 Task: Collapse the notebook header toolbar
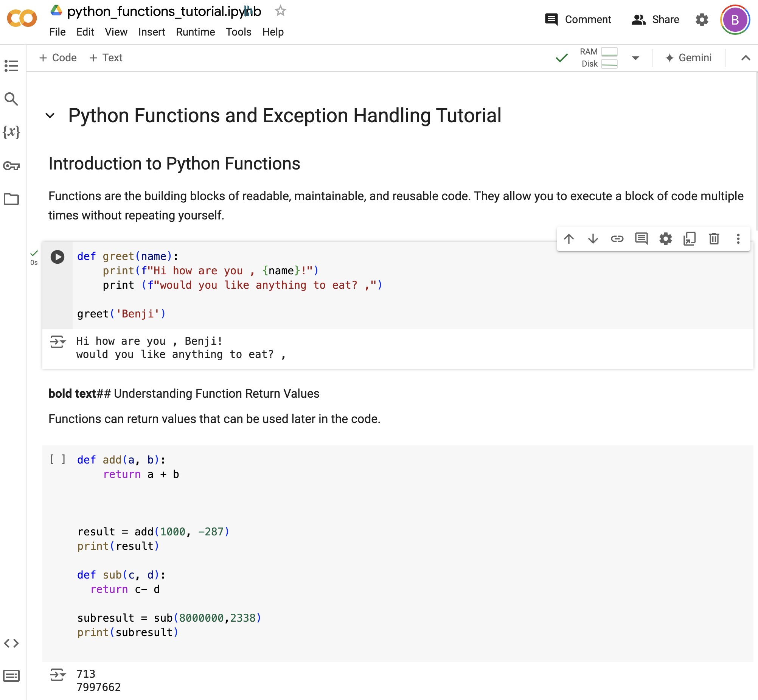[745, 58]
